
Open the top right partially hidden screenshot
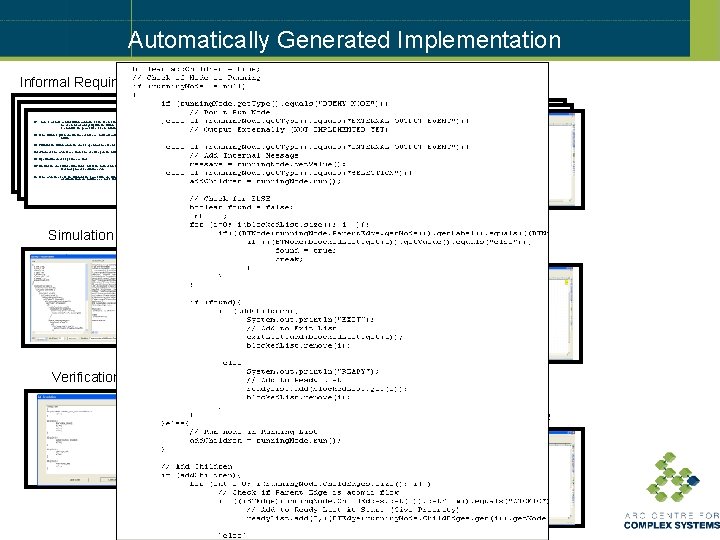click(x=566, y=153)
